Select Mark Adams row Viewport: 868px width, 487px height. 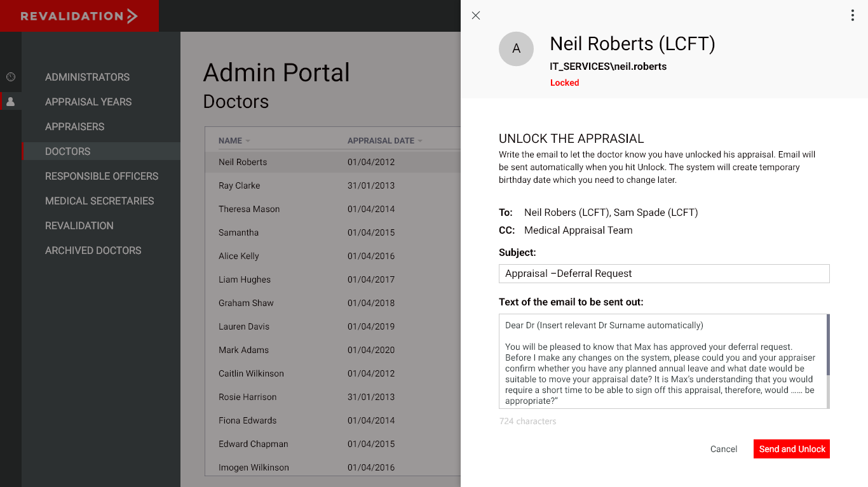[333, 350]
